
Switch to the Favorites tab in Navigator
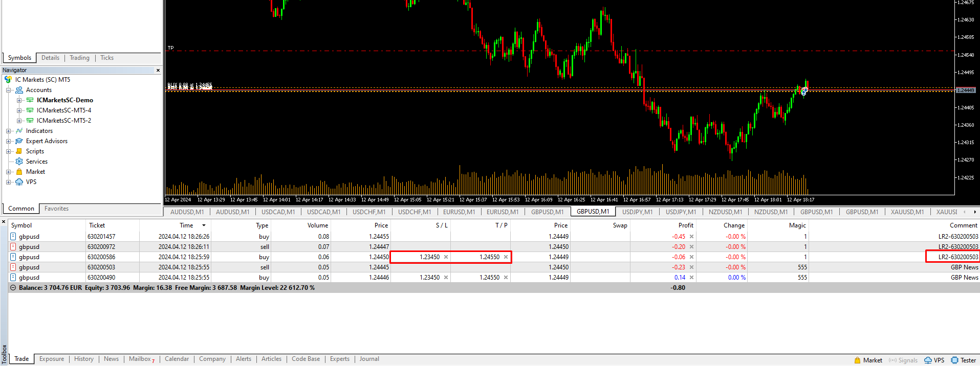coord(56,209)
